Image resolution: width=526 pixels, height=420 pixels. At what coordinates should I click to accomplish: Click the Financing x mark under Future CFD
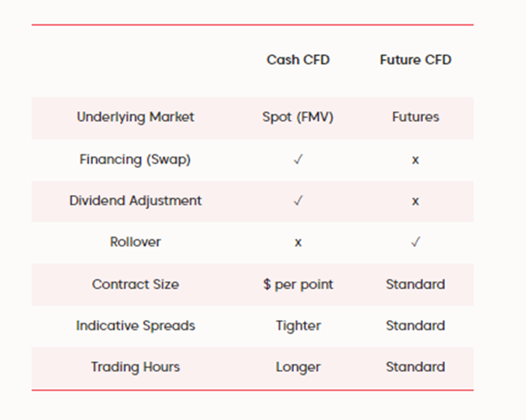pyautogui.click(x=415, y=159)
